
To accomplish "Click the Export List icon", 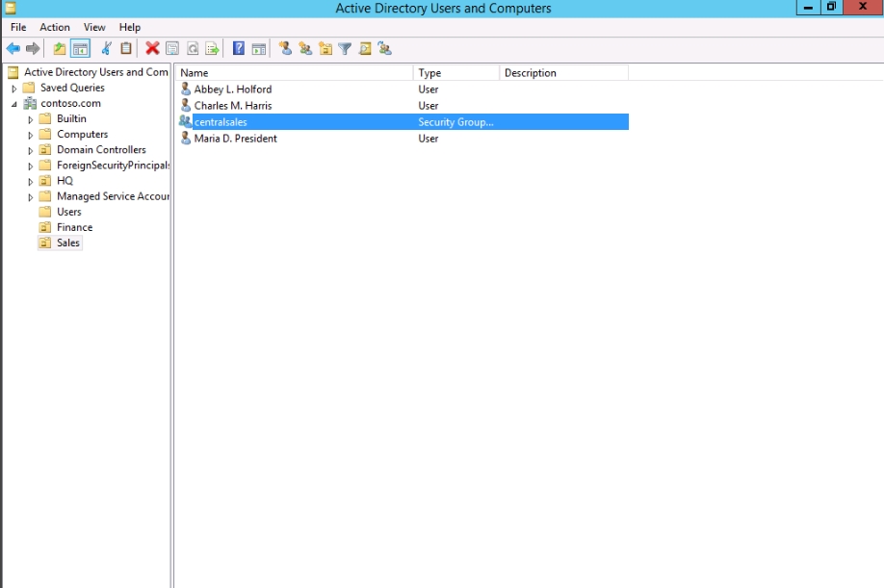I will [x=213, y=49].
